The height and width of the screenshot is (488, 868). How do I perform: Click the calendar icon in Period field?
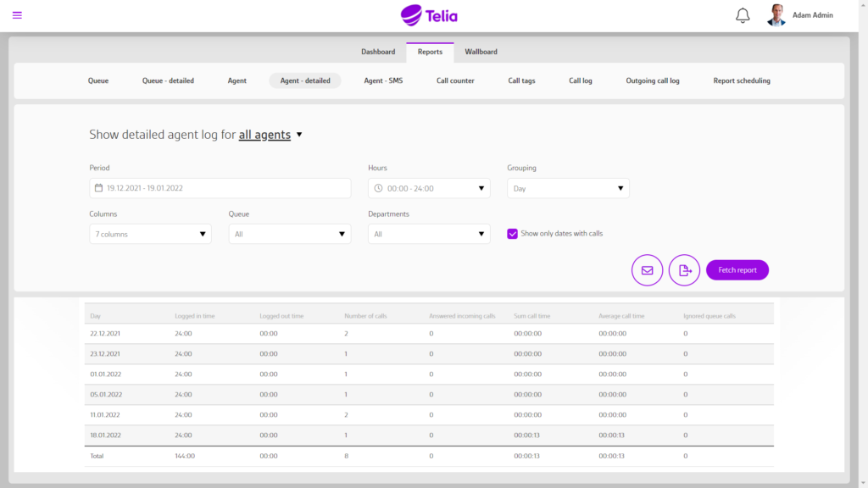tap(98, 188)
